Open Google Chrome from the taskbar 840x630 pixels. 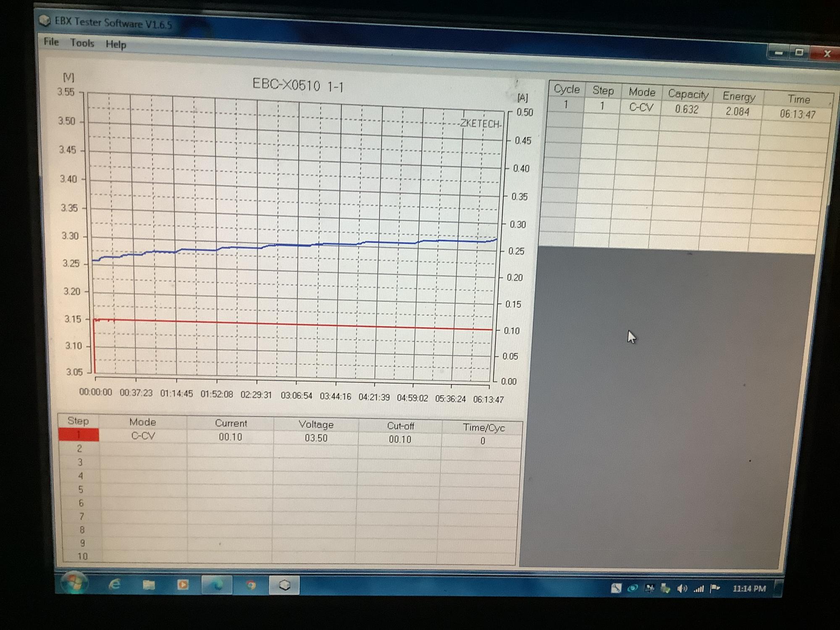click(x=251, y=585)
